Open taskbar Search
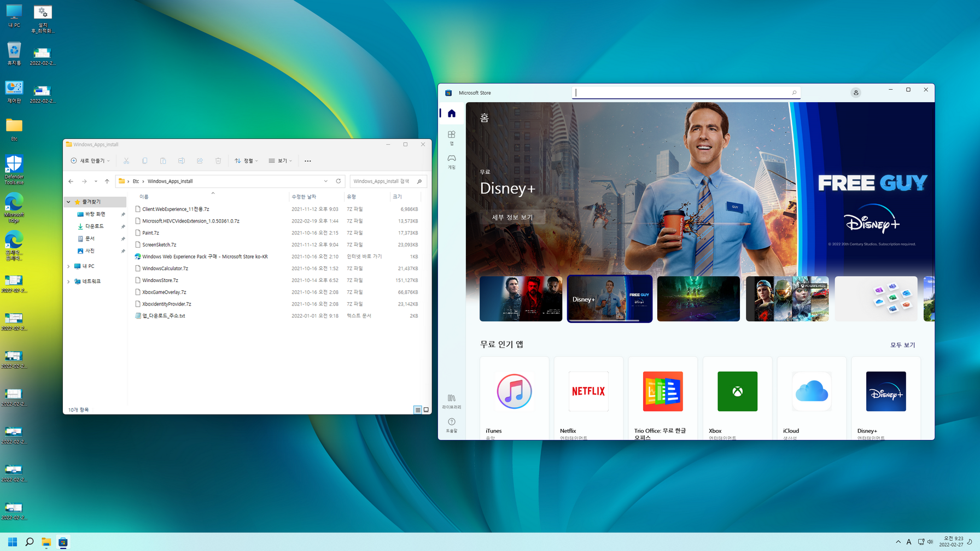Viewport: 980px width, 551px height. (30, 542)
